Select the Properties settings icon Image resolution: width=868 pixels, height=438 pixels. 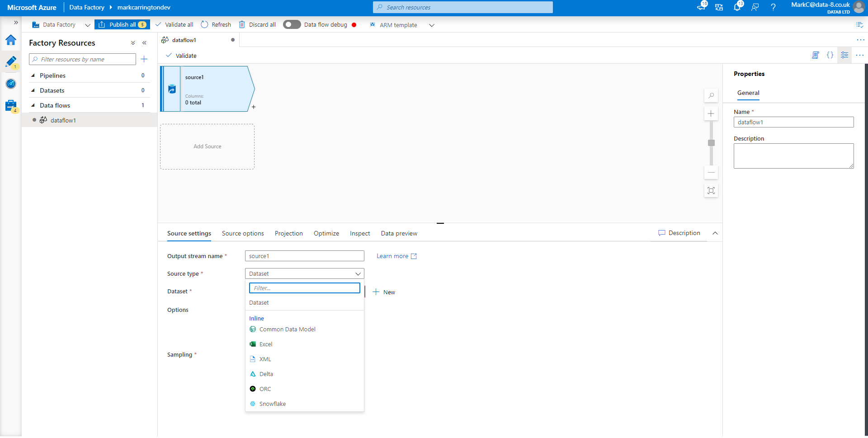844,55
